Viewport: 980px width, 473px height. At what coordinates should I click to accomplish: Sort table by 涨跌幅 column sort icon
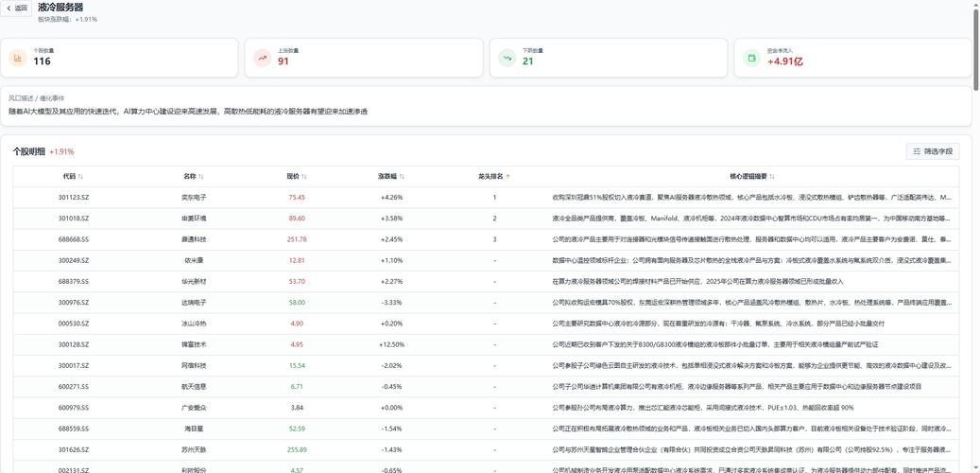click(402, 177)
